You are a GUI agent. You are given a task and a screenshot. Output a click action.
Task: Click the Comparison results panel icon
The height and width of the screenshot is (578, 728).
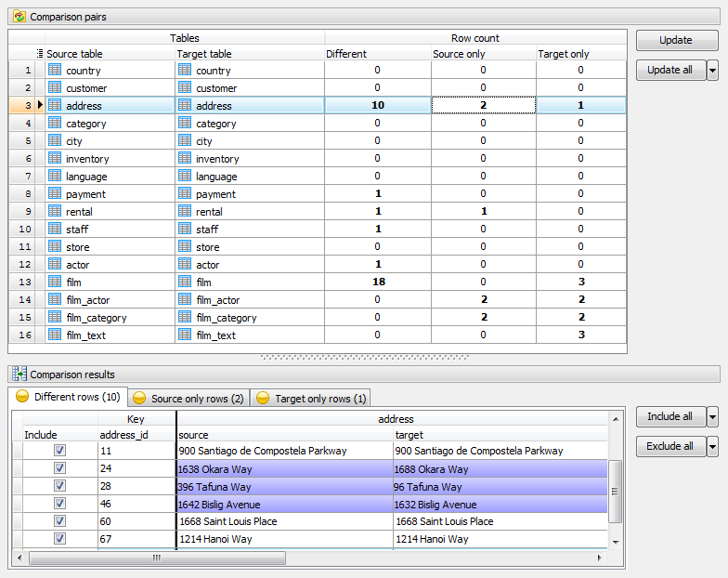19,374
